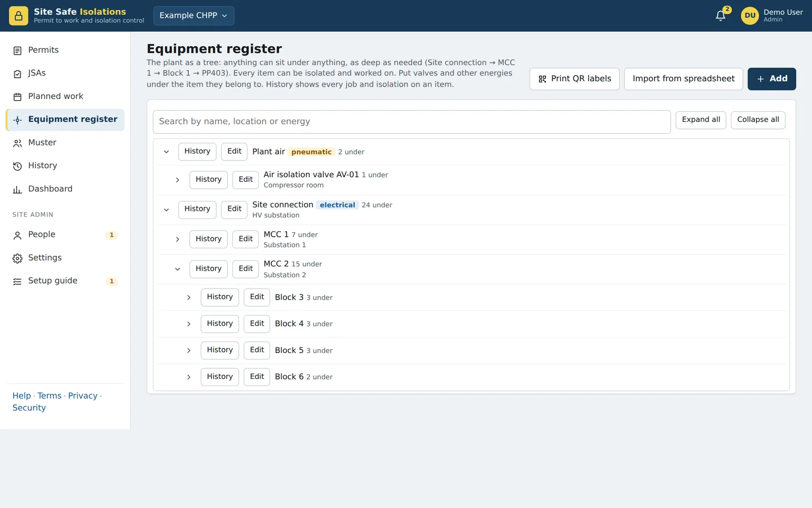
Task: Click the padlock app logo icon
Action: pos(18,16)
